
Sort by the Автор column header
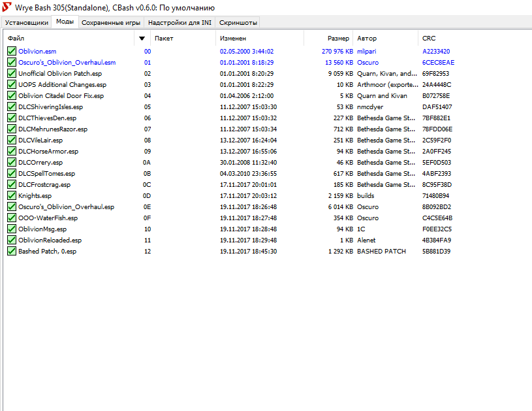coord(385,38)
